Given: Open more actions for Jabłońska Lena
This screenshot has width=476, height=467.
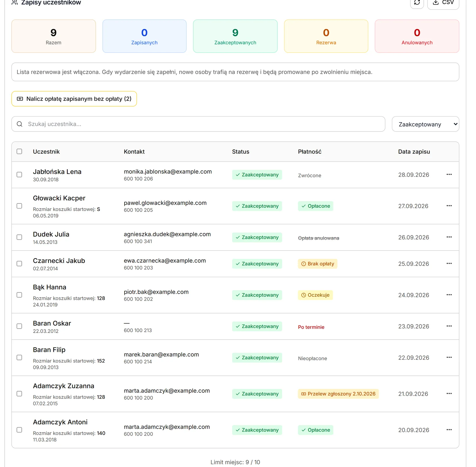Looking at the screenshot, I should 449,174.
